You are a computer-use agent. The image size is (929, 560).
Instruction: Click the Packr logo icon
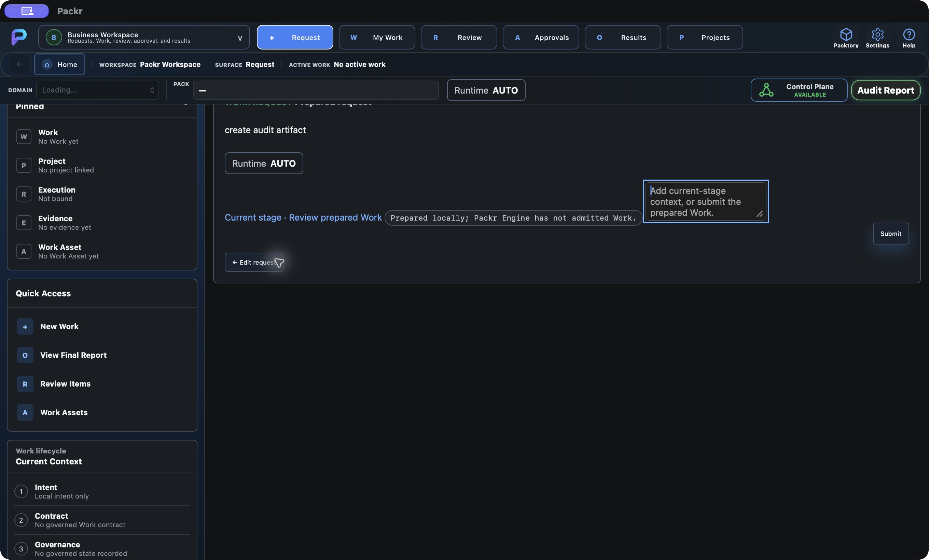pyautogui.click(x=19, y=37)
